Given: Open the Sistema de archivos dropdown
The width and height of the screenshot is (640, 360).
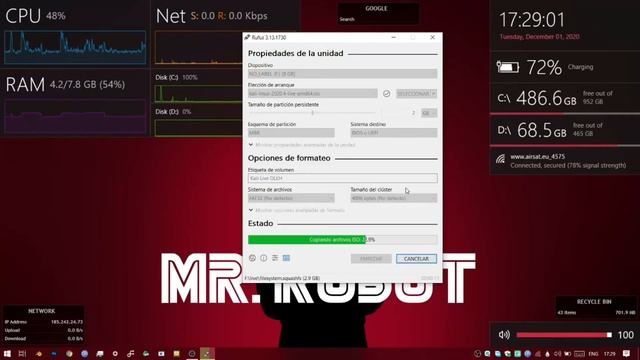Looking at the screenshot, I should coord(291,198).
